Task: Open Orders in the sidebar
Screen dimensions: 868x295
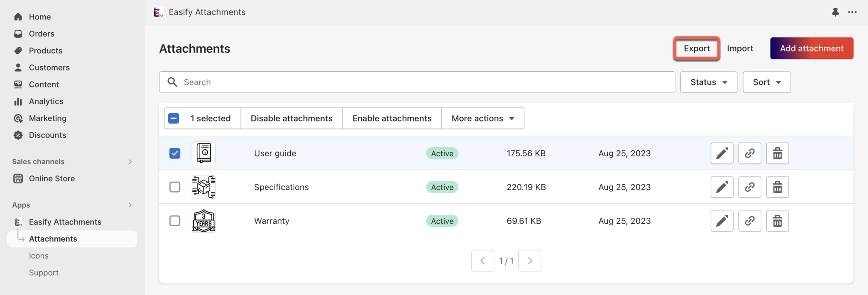Action: click(x=42, y=34)
